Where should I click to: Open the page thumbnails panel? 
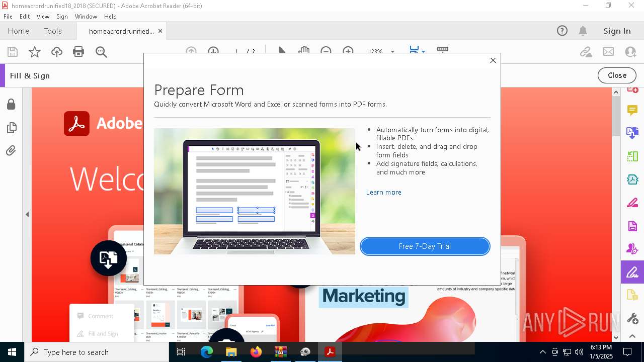click(x=11, y=128)
